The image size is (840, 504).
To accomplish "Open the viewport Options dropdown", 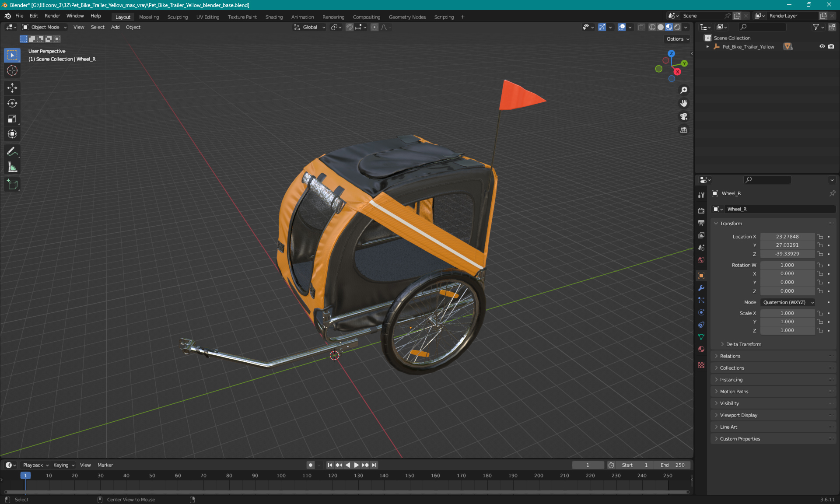I will [677, 39].
